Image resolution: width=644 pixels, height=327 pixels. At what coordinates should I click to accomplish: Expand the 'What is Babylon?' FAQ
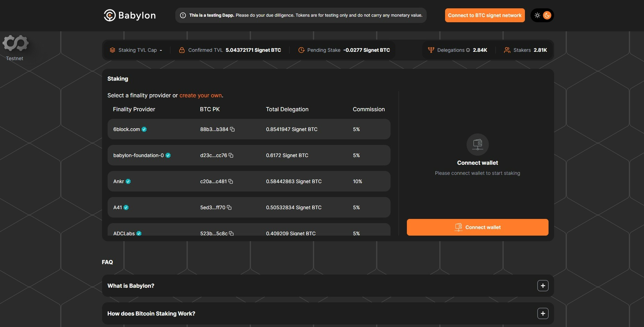pyautogui.click(x=543, y=286)
